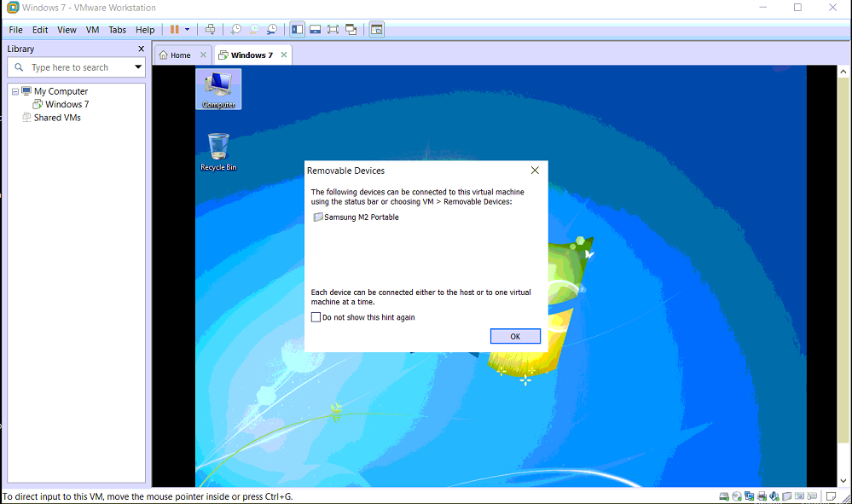Image resolution: width=852 pixels, height=504 pixels.
Task: Click the network adapter status icon
Action: [x=750, y=495]
